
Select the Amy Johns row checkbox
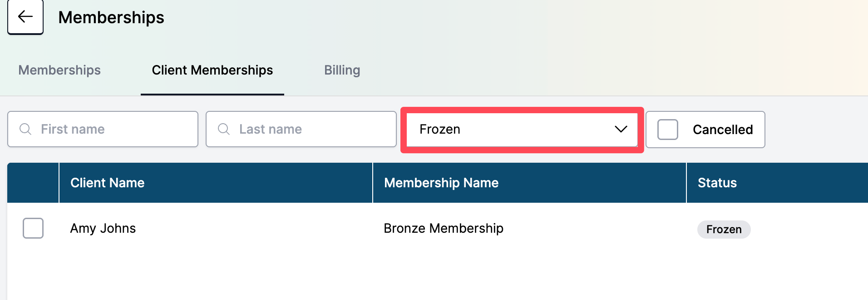[x=33, y=228]
